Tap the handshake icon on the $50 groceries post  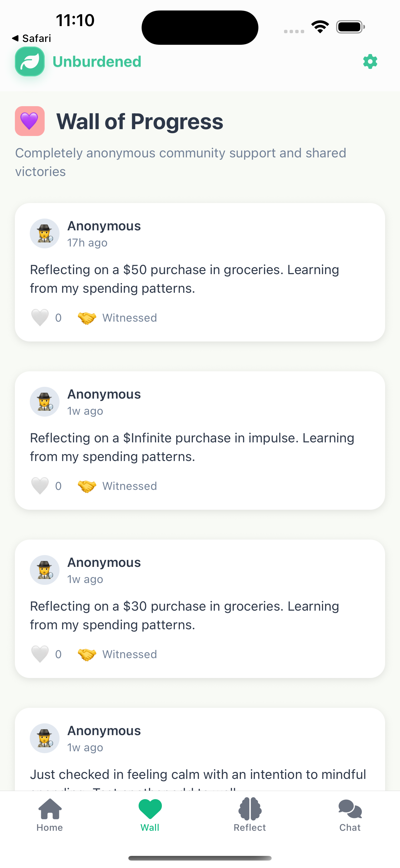(x=87, y=318)
